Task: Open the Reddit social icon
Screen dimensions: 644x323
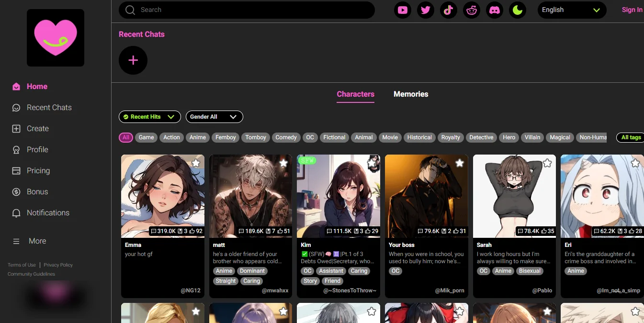Action: (x=472, y=10)
